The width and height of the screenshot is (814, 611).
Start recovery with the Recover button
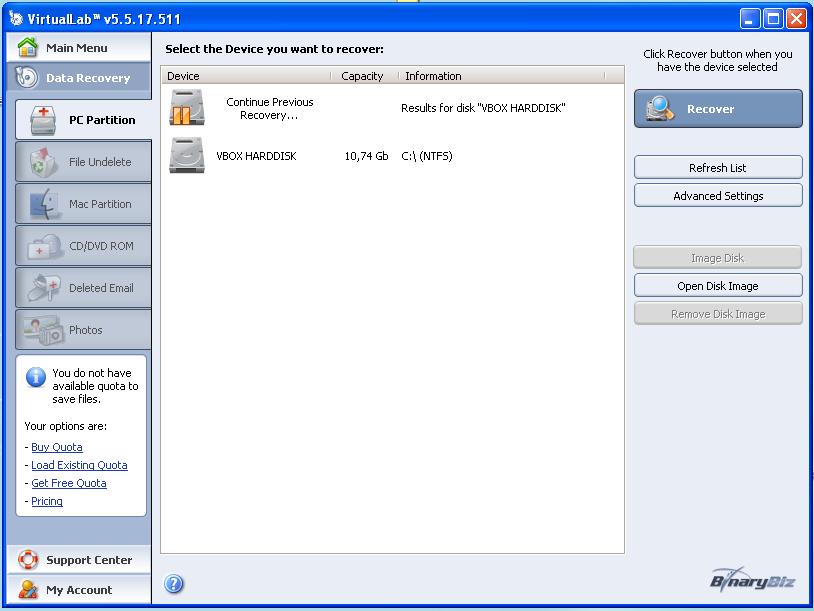coord(718,108)
